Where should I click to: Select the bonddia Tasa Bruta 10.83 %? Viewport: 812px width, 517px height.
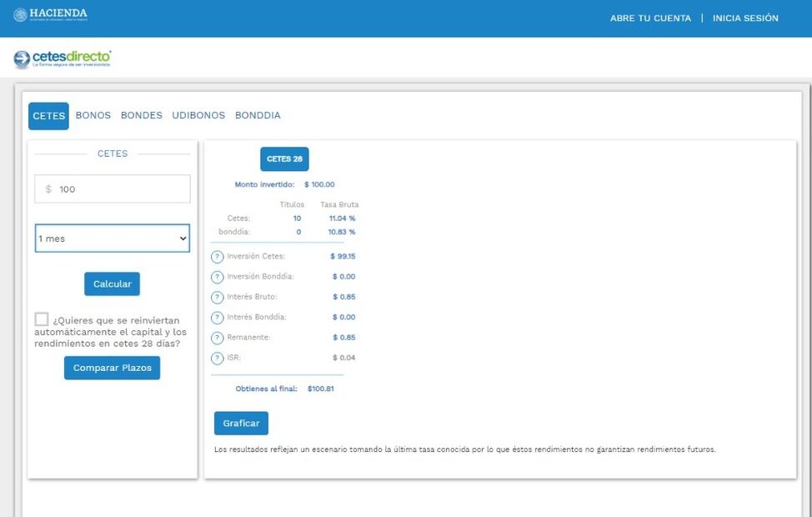click(342, 232)
